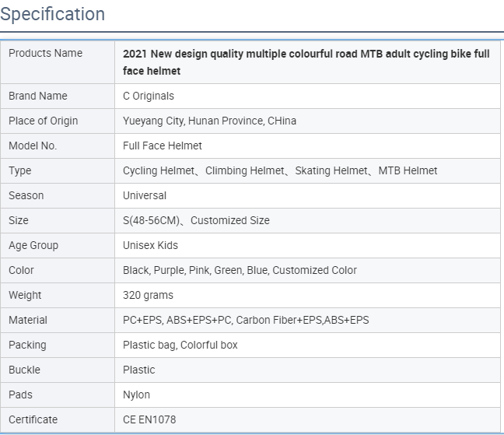This screenshot has width=504, height=435.
Task: Click the C Originals brand value
Action: pyautogui.click(x=149, y=96)
